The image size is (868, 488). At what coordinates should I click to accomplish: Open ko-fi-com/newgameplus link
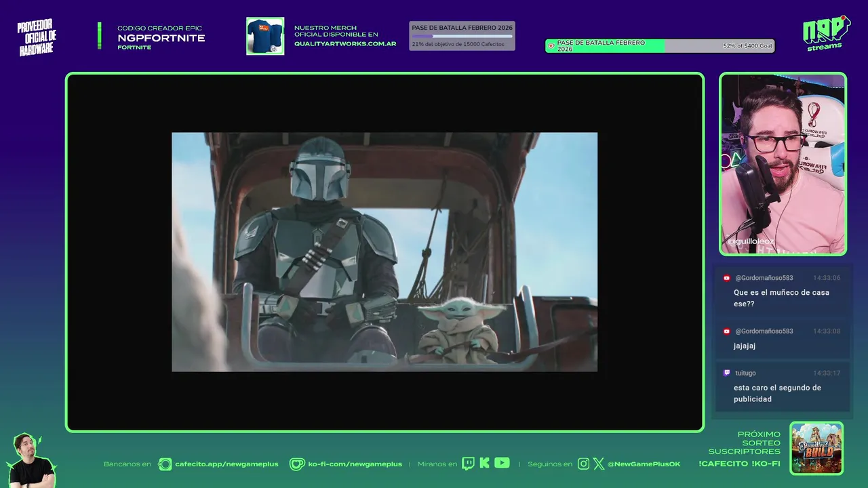coord(355,464)
